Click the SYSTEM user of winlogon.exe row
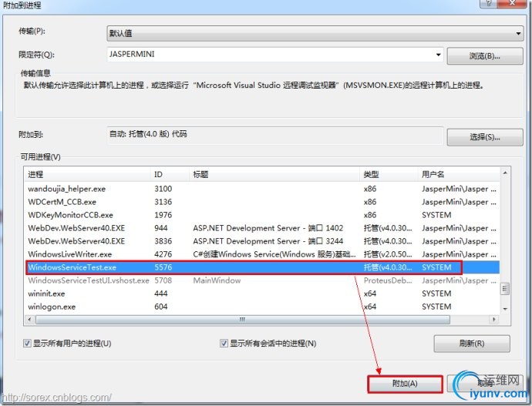 [x=436, y=307]
